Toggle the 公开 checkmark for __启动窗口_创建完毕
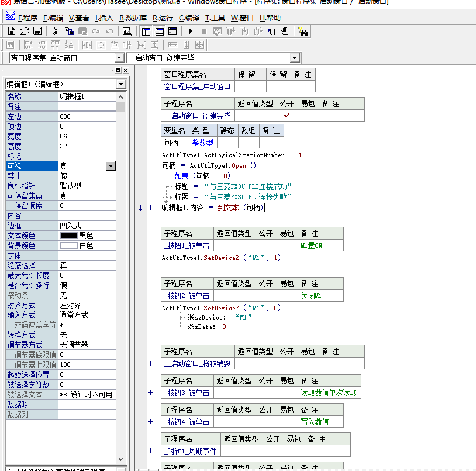476x471 pixels. (x=287, y=116)
